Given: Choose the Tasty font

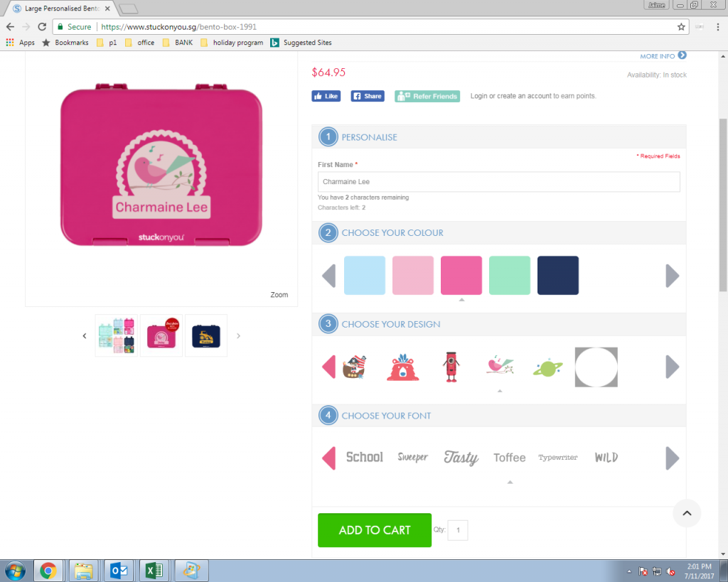Looking at the screenshot, I should tap(461, 458).
